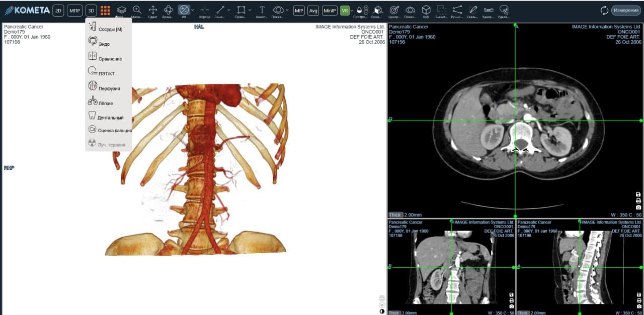
Task: Select the manual polyline cut tool
Action: [x=457, y=10]
